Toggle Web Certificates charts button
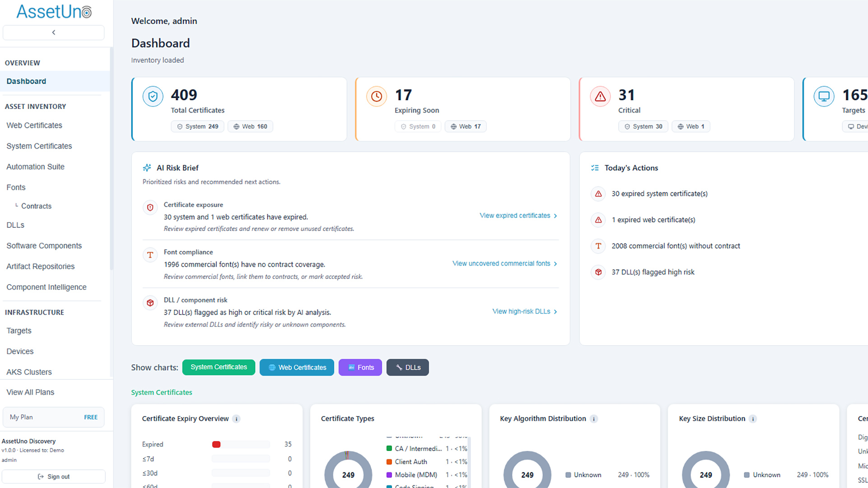 pyautogui.click(x=297, y=367)
